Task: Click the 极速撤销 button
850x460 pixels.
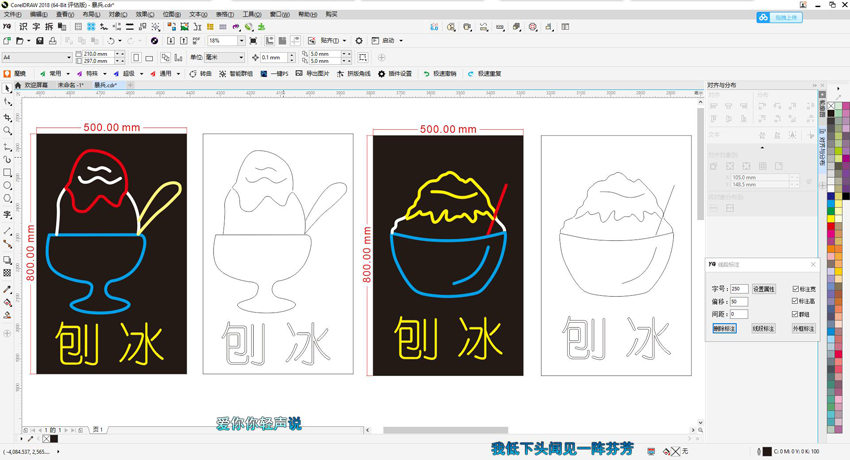Action: pos(440,74)
